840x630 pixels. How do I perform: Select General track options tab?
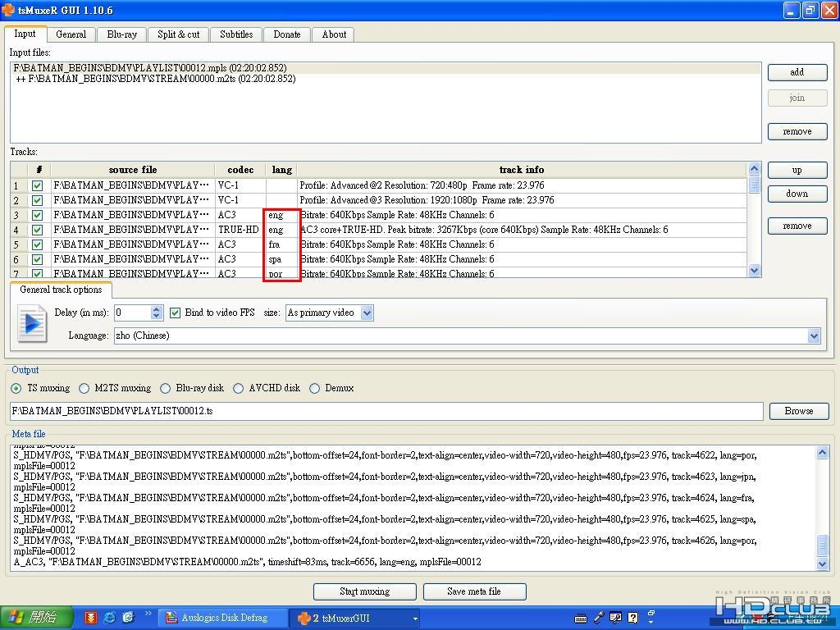click(x=61, y=290)
